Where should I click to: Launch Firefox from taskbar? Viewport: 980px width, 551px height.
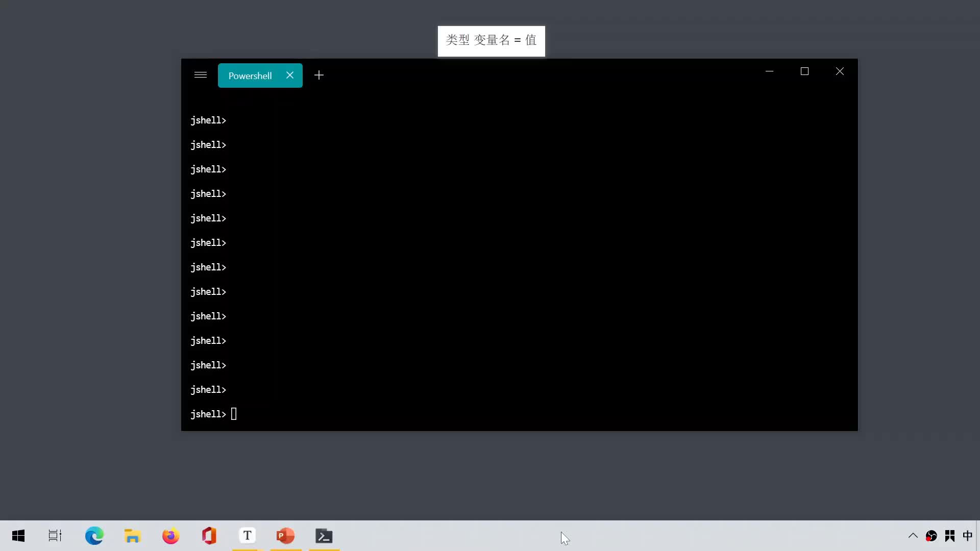pyautogui.click(x=170, y=536)
